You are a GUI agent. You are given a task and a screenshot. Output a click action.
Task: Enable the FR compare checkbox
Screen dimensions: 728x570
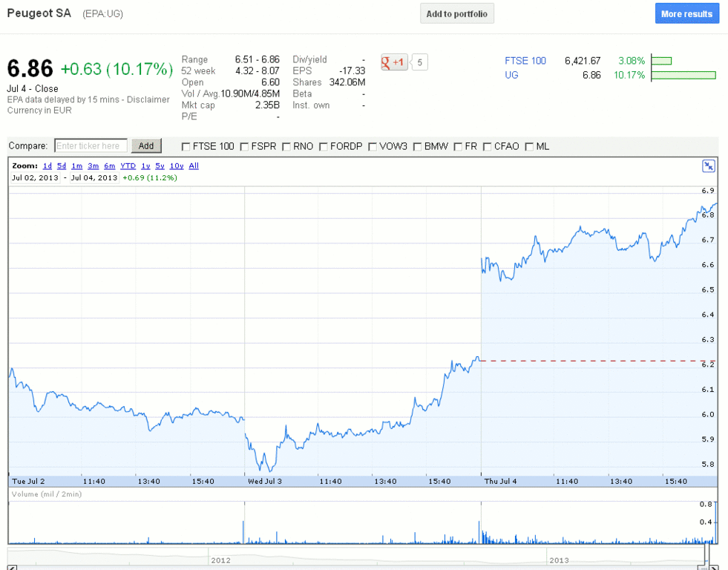pos(458,147)
